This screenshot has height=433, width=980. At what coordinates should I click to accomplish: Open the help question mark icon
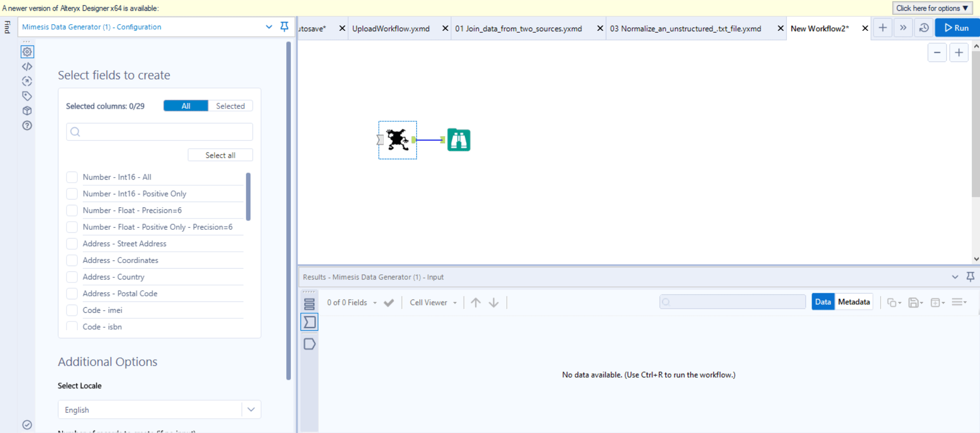coord(27,125)
